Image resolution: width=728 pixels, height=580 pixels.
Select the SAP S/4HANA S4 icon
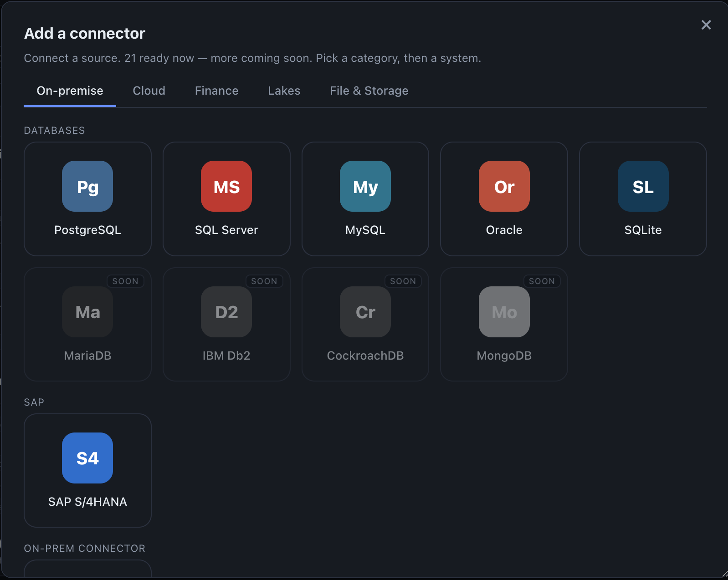click(87, 458)
